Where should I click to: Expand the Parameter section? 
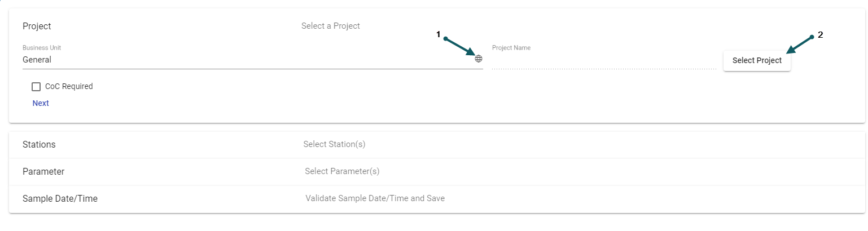coord(43,171)
